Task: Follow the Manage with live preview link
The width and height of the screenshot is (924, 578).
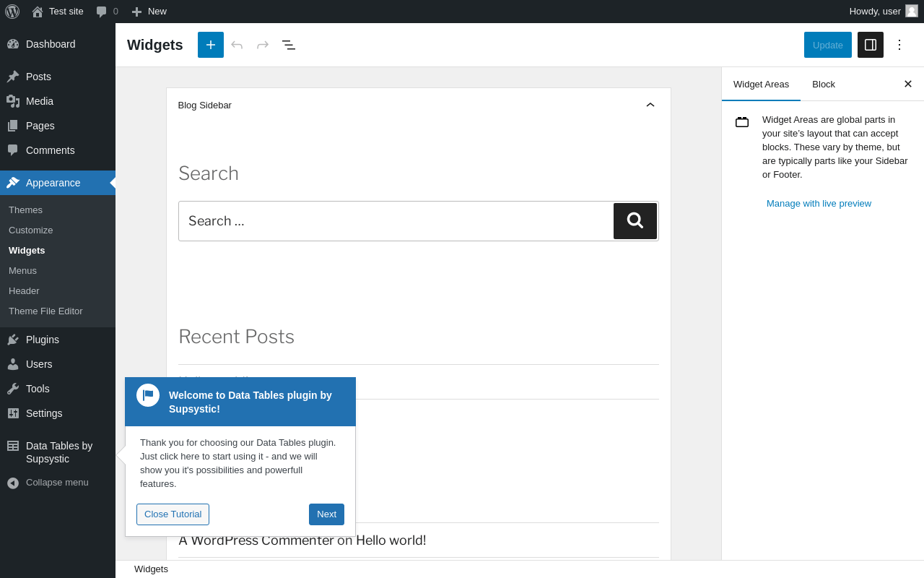Action: pos(819,204)
